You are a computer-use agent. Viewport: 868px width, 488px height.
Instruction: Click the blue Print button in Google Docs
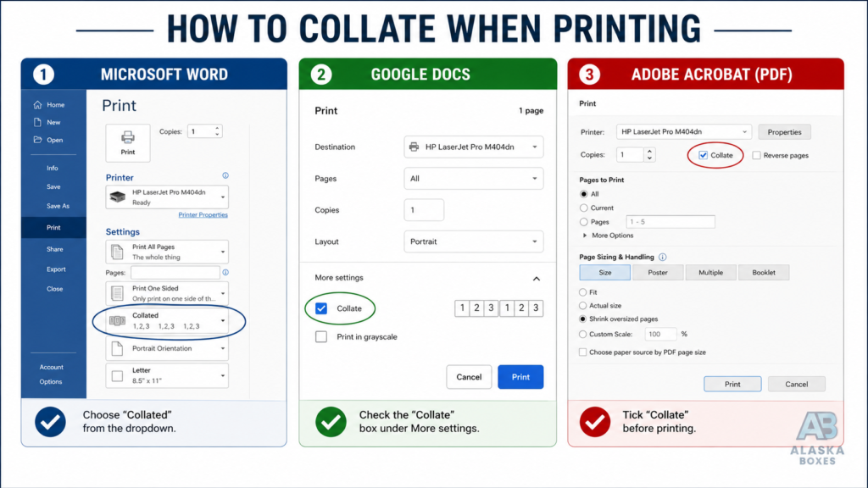[520, 377]
